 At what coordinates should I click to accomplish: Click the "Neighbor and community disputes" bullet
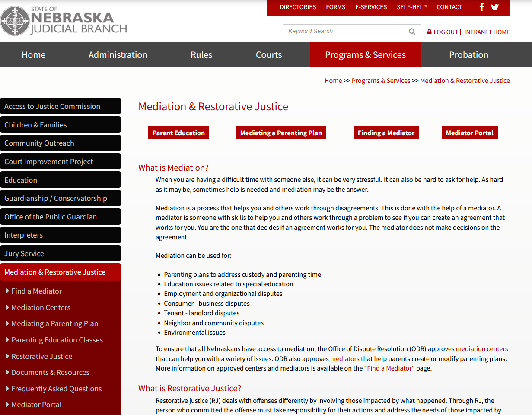(x=213, y=323)
